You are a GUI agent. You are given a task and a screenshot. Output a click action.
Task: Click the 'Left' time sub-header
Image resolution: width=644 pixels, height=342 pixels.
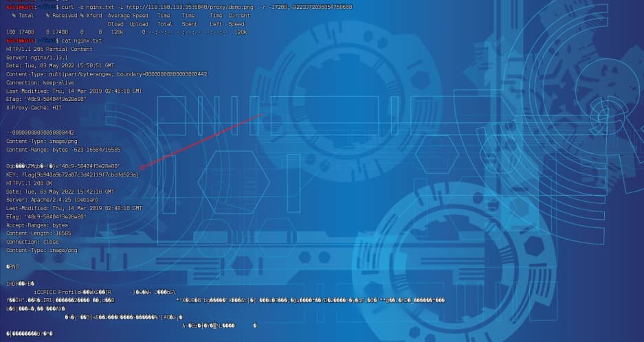pyautogui.click(x=216, y=24)
